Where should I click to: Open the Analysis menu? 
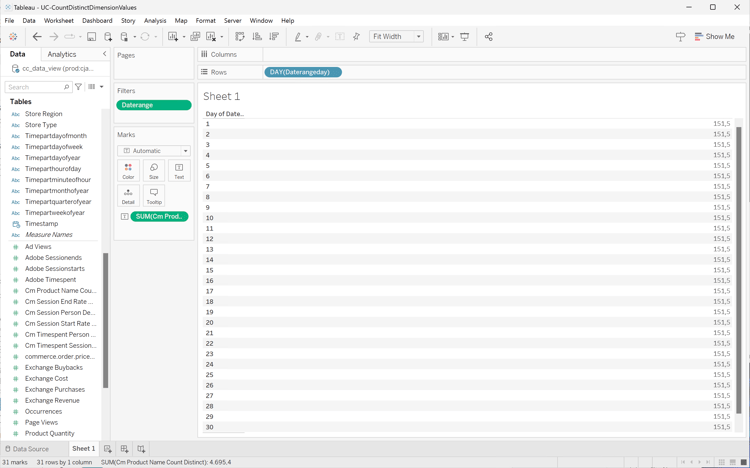[x=155, y=21]
